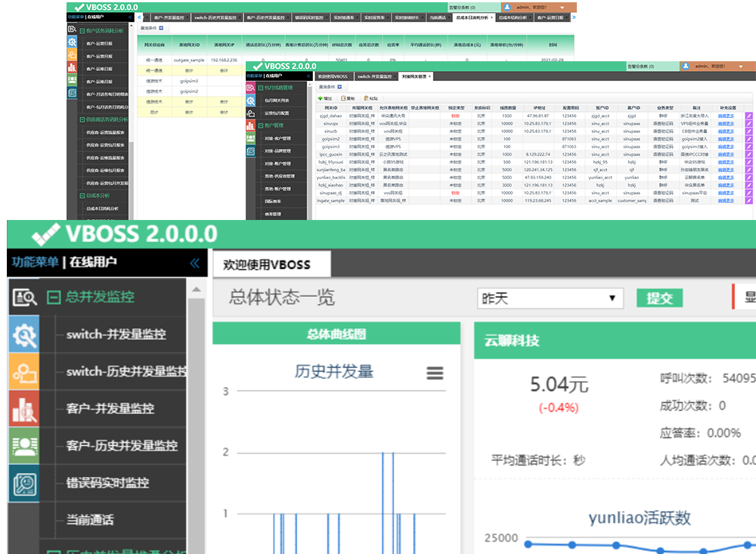Click the green users sidebar icon in cost-analysis window
Screen dimensions: 756x554
(x=72, y=79)
